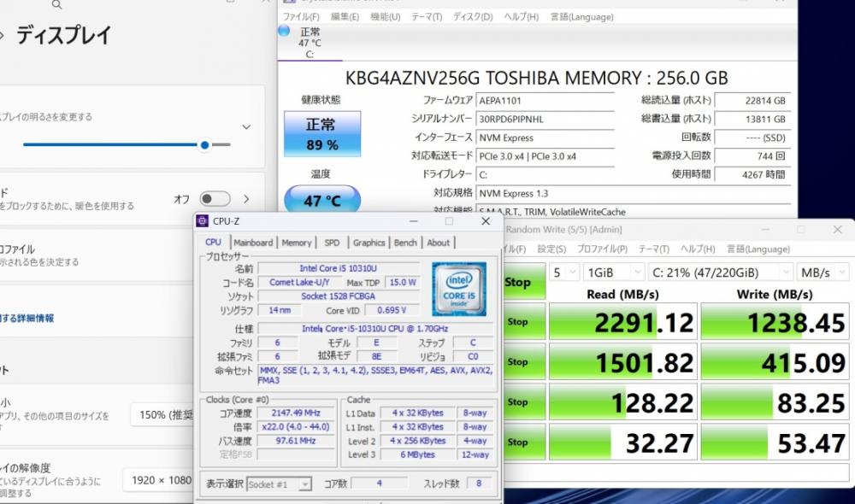Expand the brightness section chevron in Settings
The height and width of the screenshot is (504, 855).
tap(246, 127)
